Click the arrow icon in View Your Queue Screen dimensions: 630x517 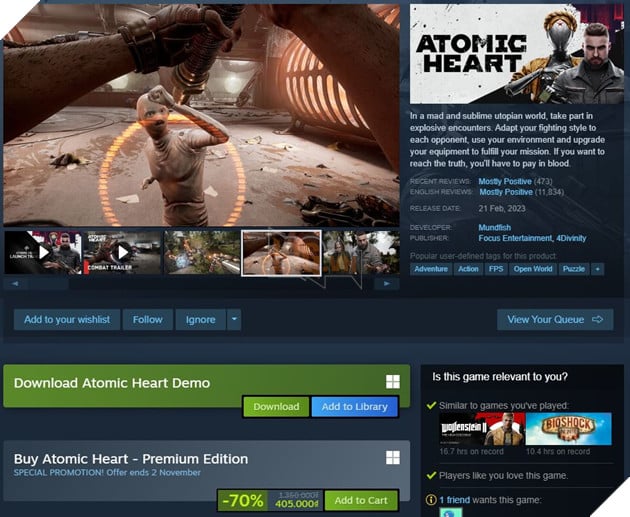pyautogui.click(x=597, y=319)
